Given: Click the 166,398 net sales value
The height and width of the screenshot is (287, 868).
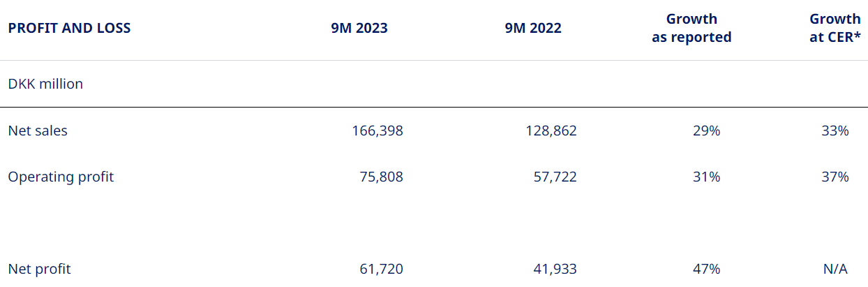Looking at the screenshot, I should pyautogui.click(x=377, y=131).
